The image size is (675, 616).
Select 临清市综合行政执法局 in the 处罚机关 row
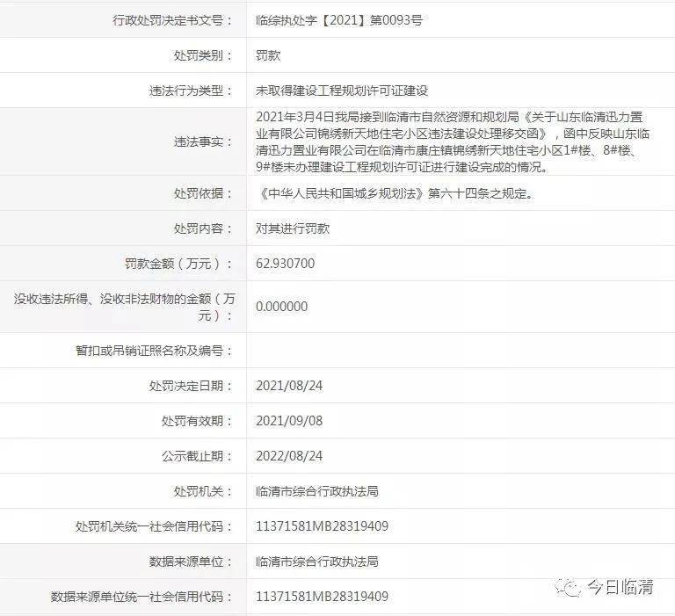317,491
